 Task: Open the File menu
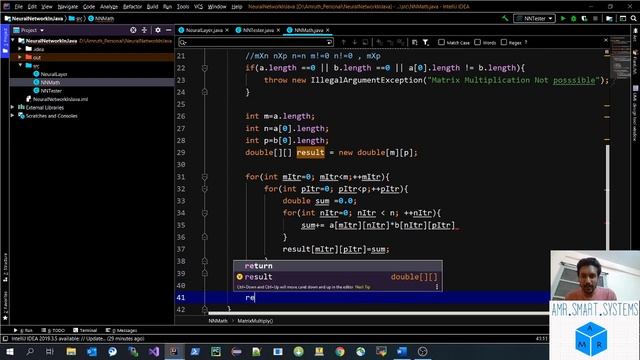point(19,7)
